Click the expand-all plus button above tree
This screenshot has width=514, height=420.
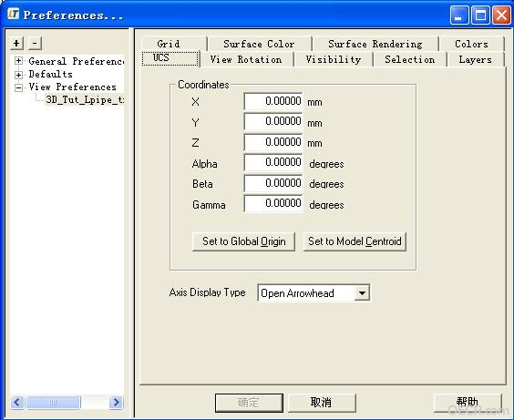16,43
